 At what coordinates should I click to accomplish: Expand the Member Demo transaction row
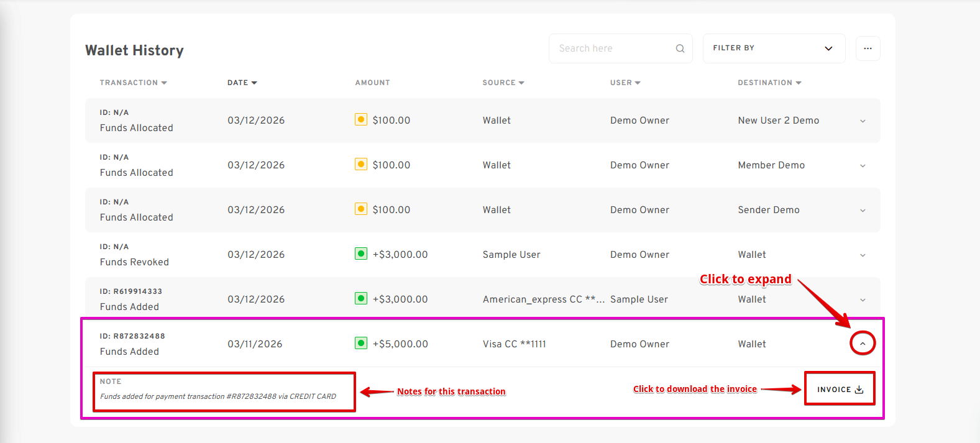click(863, 166)
